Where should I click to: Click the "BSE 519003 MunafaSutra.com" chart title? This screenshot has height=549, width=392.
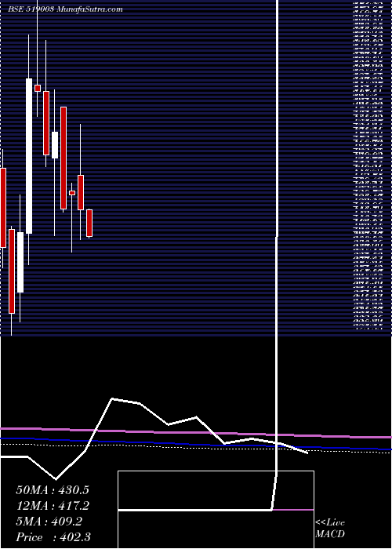(65, 9)
